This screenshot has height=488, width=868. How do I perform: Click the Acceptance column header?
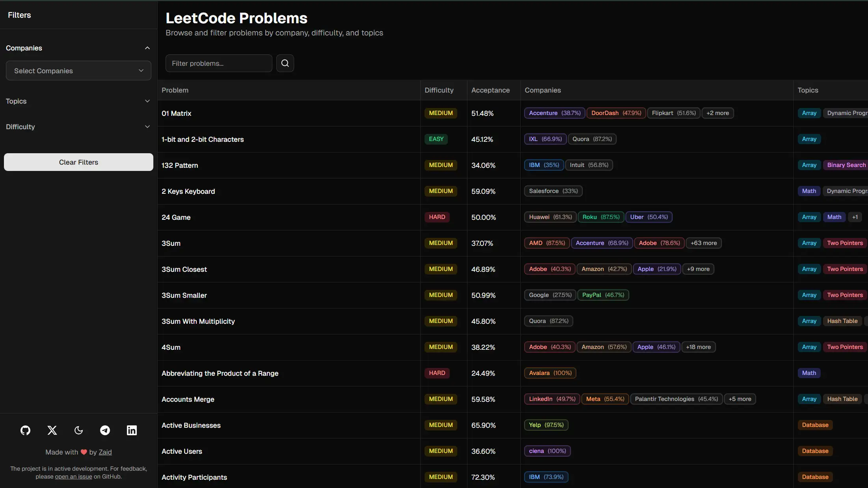[490, 90]
